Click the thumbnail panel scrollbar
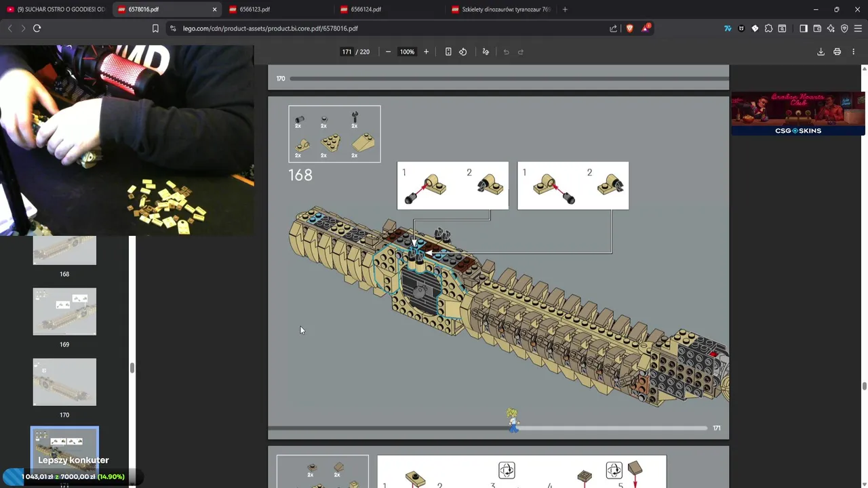This screenshot has width=868, height=488. [132, 368]
